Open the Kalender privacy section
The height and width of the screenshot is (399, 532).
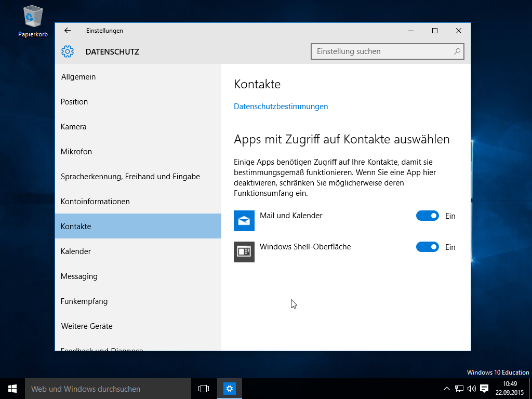coord(138,251)
